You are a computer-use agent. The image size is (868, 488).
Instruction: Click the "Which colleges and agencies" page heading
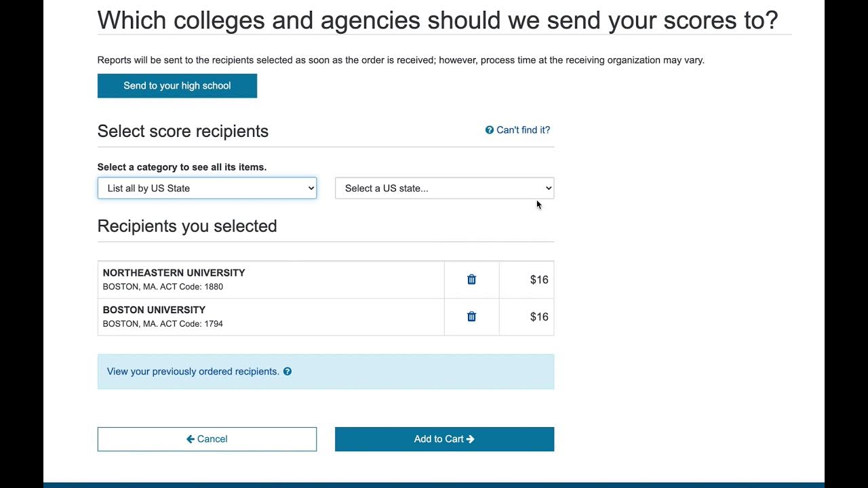(437, 20)
